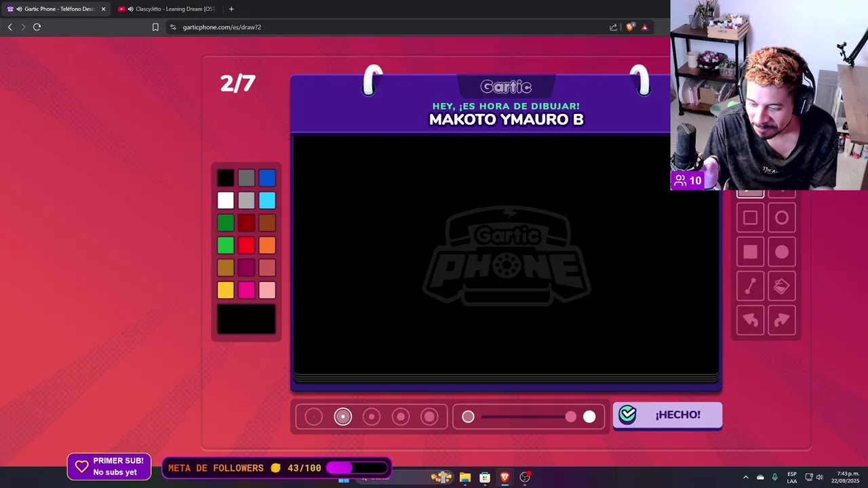Viewport: 868px width, 488px height.
Task: Pick the light pink color swatch
Action: (x=267, y=290)
